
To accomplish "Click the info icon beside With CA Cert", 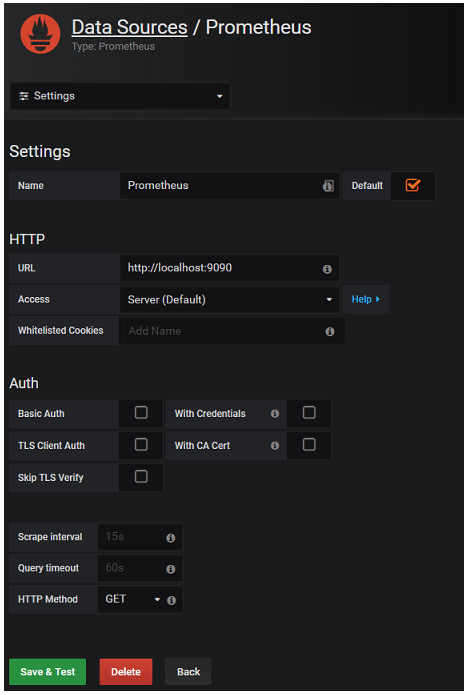I will (275, 445).
